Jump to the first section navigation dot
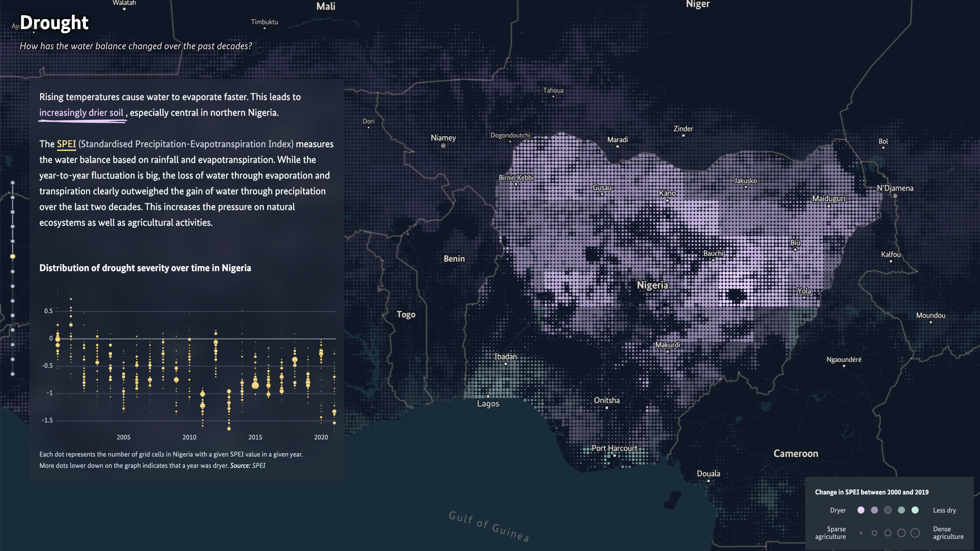The height and width of the screenshot is (551, 980). pyautogui.click(x=13, y=183)
